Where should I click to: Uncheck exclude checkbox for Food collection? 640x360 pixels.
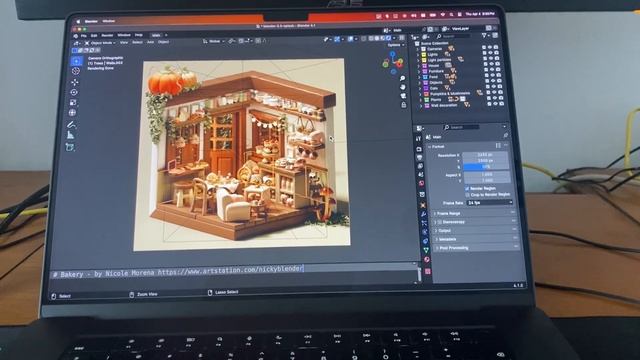click(x=487, y=76)
